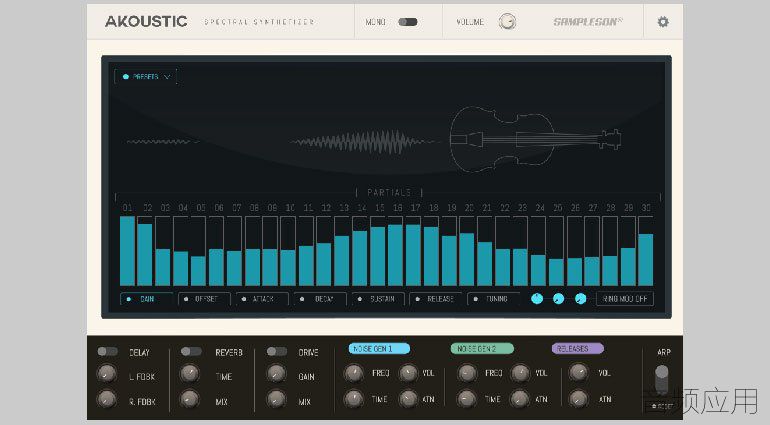Click the Drive Gain knob

coord(276,374)
